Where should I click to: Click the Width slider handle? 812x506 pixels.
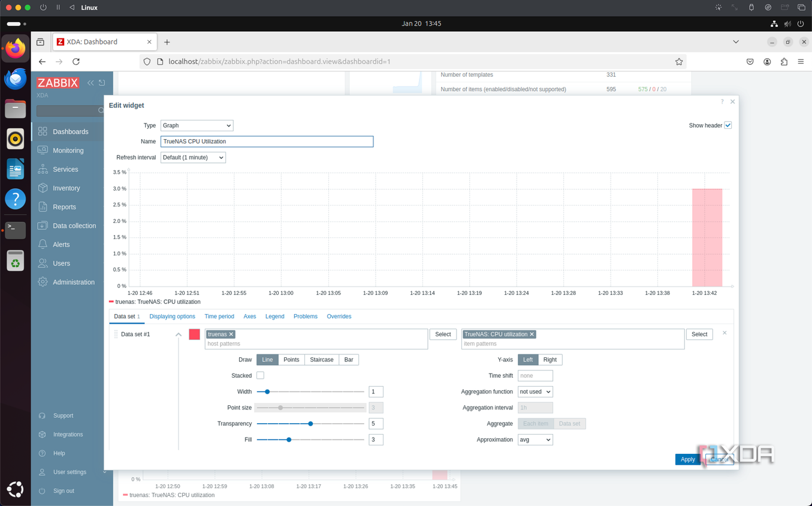[267, 391]
